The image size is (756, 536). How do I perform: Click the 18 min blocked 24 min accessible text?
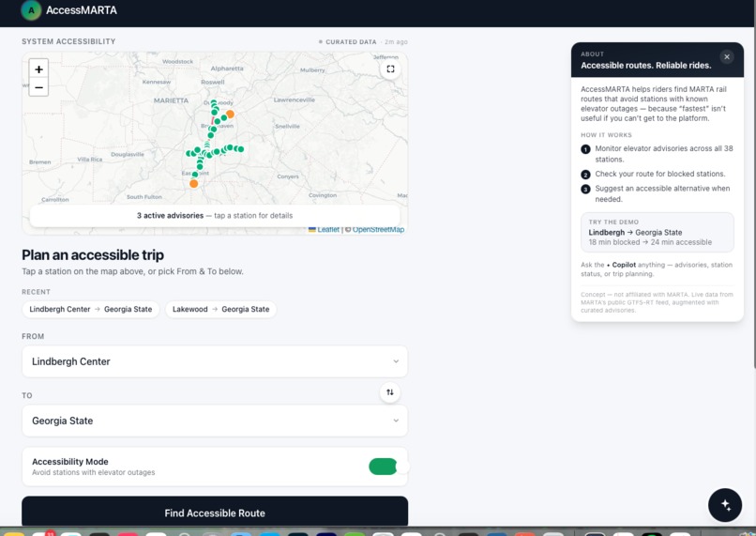pyautogui.click(x=650, y=242)
